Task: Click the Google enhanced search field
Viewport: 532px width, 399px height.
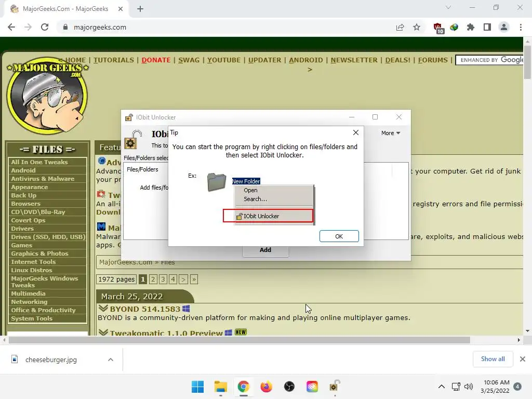Action: pos(489,60)
